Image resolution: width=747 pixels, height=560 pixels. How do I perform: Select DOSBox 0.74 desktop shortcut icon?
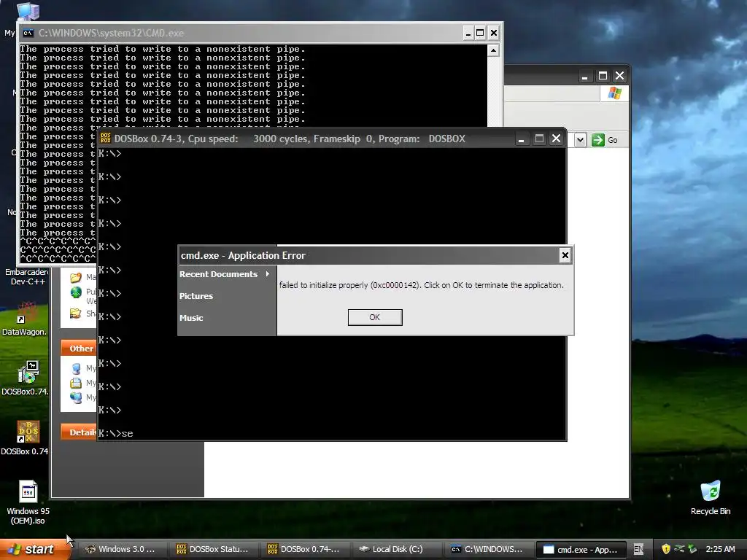point(27,438)
